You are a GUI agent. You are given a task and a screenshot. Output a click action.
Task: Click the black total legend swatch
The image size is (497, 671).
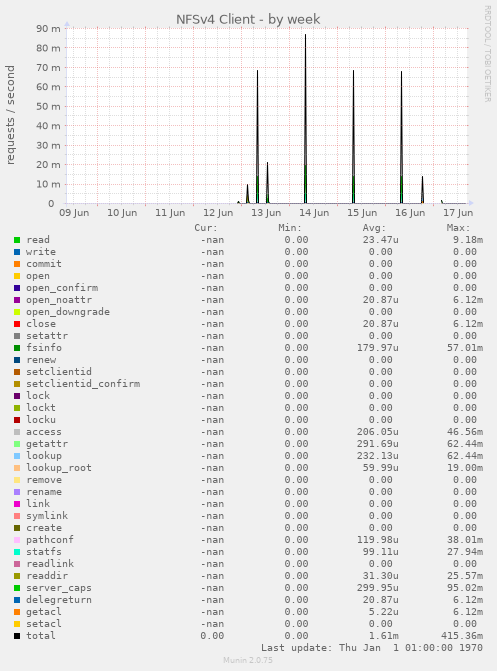17,636
